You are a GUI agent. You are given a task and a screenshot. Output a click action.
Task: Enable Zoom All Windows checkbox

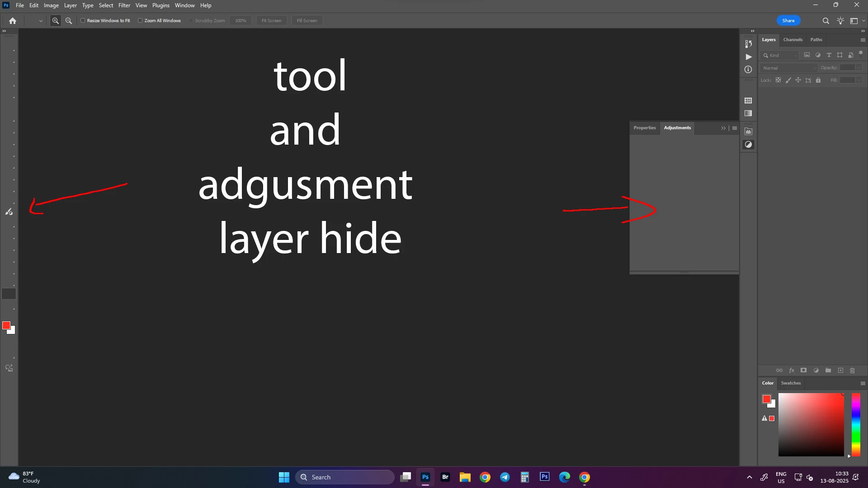[140, 21]
